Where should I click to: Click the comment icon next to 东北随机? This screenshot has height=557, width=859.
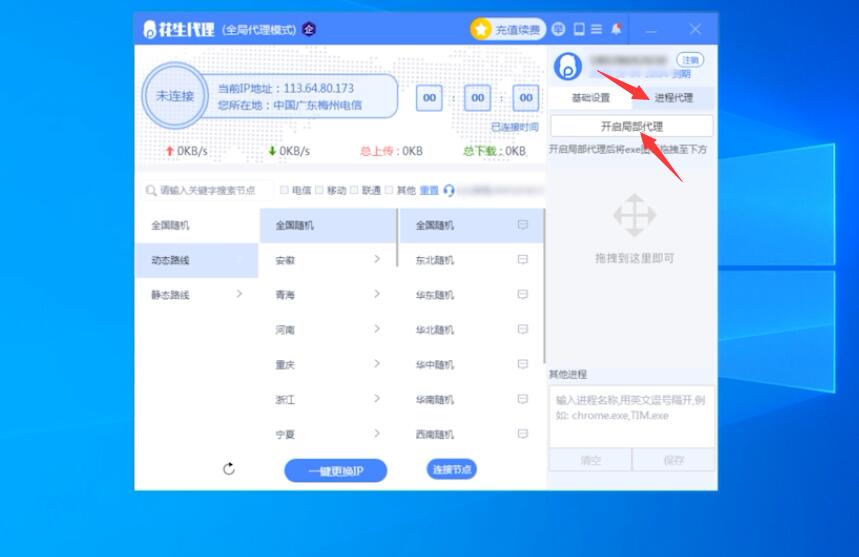[x=522, y=260]
